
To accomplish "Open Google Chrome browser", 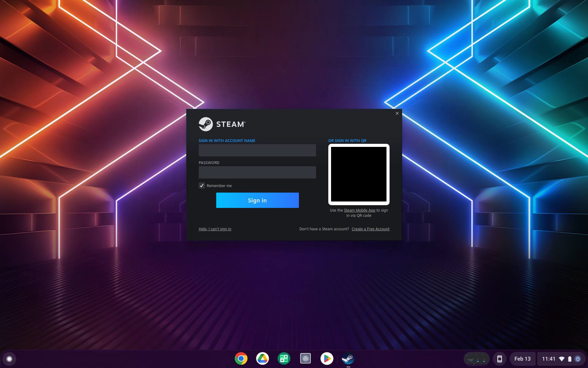I will [x=240, y=359].
